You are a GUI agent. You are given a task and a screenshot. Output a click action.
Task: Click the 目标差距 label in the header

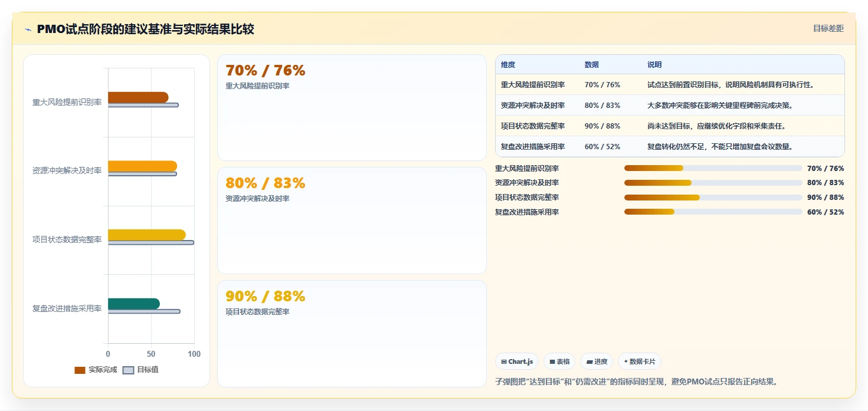tap(828, 28)
